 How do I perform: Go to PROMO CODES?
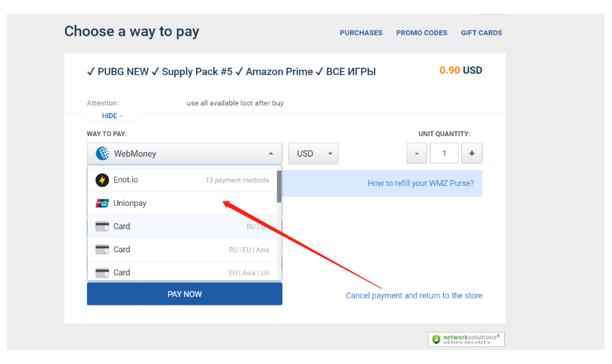click(421, 33)
